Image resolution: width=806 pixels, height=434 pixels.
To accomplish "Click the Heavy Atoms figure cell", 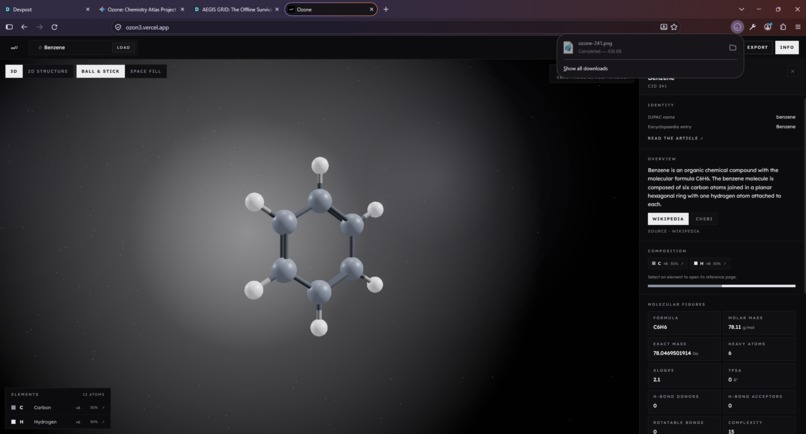I will pyautogui.click(x=759, y=349).
